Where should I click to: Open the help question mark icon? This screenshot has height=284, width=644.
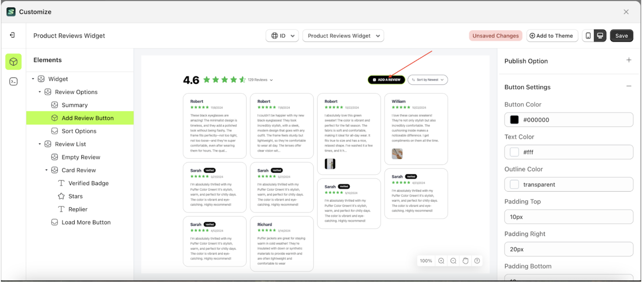[477, 261]
